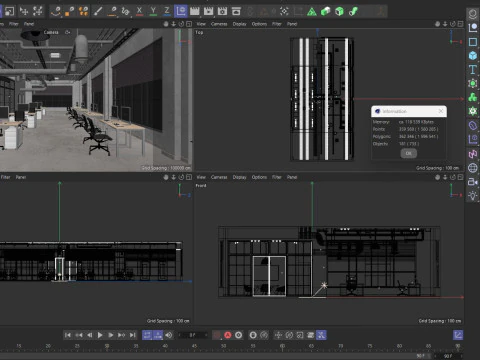Open View menu in Top viewport
This screenshot has height=360, width=480.
pyautogui.click(x=201, y=24)
